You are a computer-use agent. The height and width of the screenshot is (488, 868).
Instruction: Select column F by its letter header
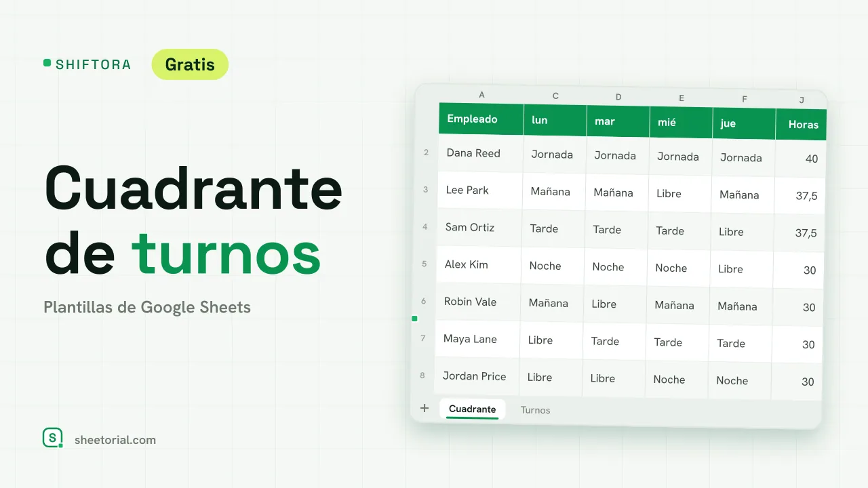[745, 100]
